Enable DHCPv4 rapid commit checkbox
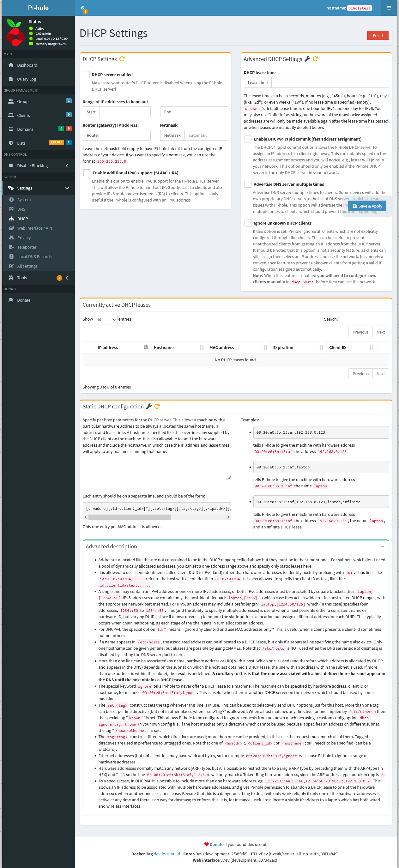This screenshot has width=399, height=868. coord(248,139)
